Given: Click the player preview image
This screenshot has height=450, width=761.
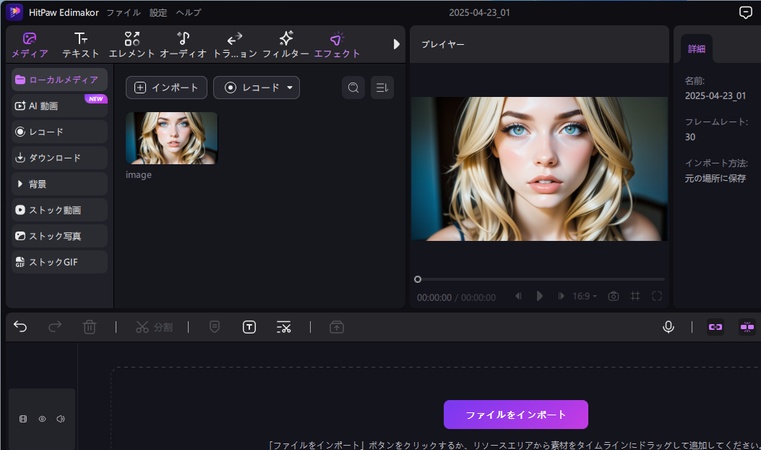Looking at the screenshot, I should 540,168.
